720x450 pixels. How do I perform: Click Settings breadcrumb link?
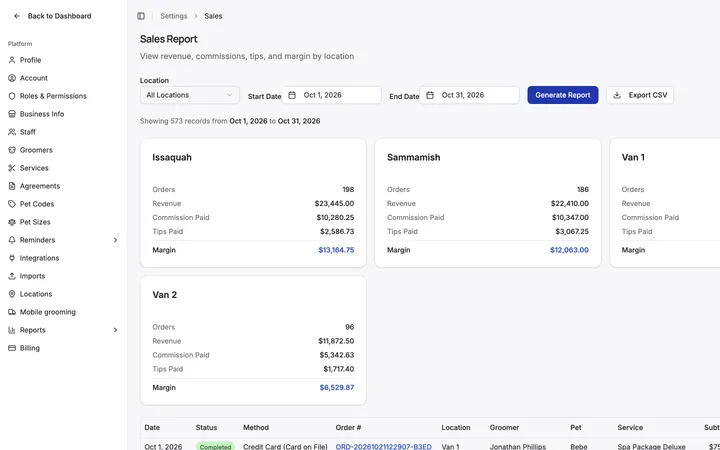click(x=174, y=16)
